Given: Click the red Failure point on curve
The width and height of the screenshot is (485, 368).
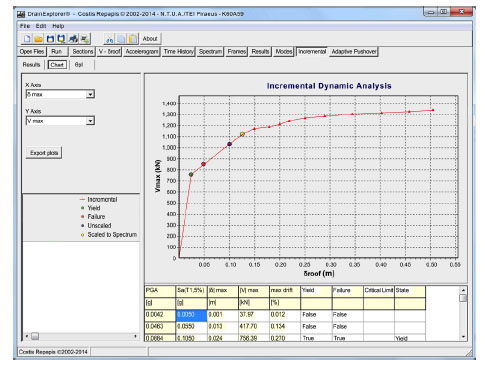Looking at the screenshot, I should click(x=203, y=164).
